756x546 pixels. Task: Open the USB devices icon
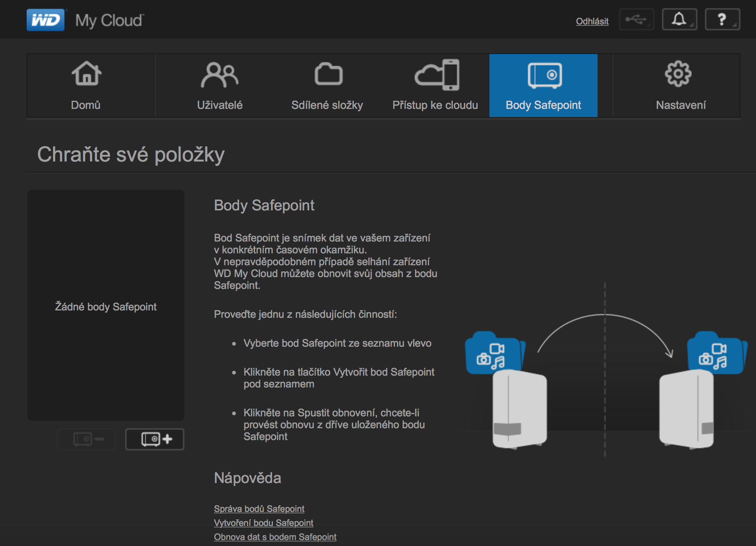pyautogui.click(x=636, y=20)
